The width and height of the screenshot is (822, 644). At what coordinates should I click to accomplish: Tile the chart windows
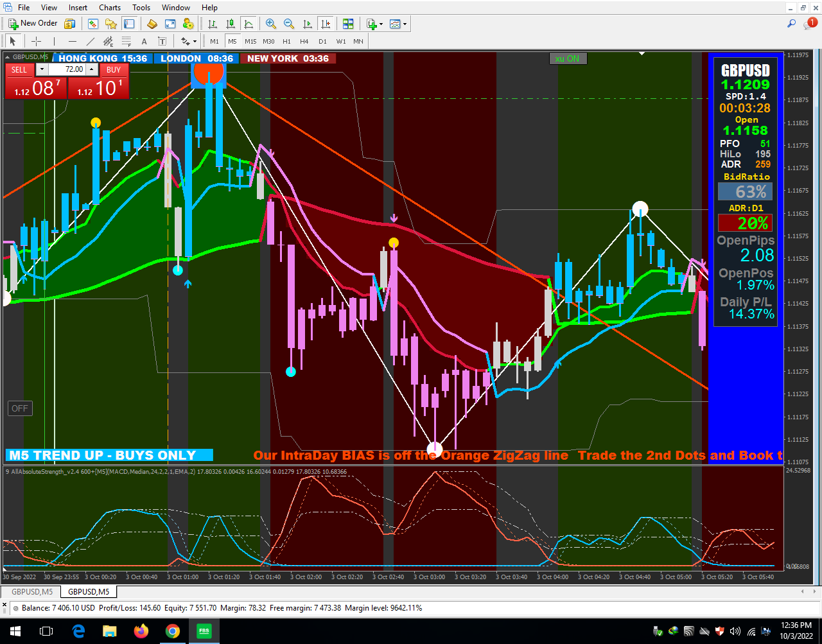(348, 24)
